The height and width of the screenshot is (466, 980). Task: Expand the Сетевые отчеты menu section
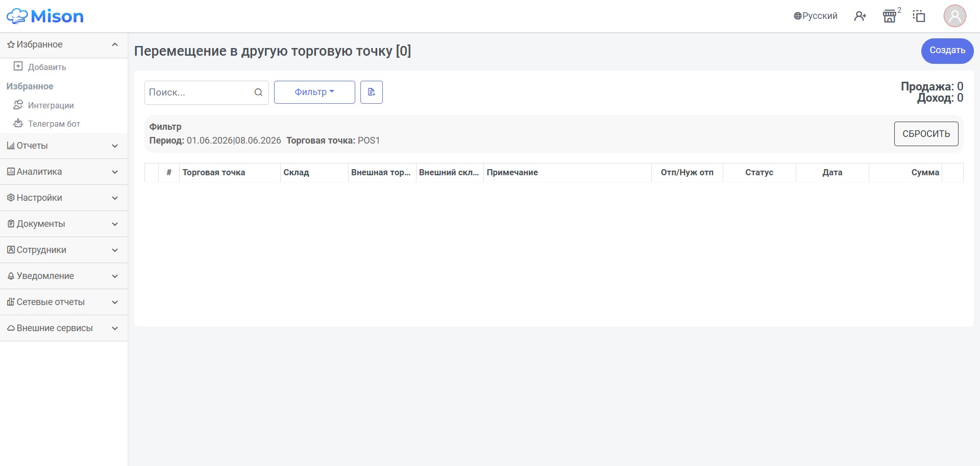[x=64, y=302]
